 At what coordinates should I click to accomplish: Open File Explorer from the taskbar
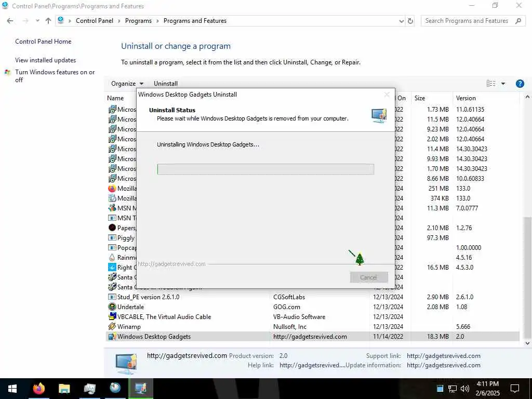click(x=64, y=388)
